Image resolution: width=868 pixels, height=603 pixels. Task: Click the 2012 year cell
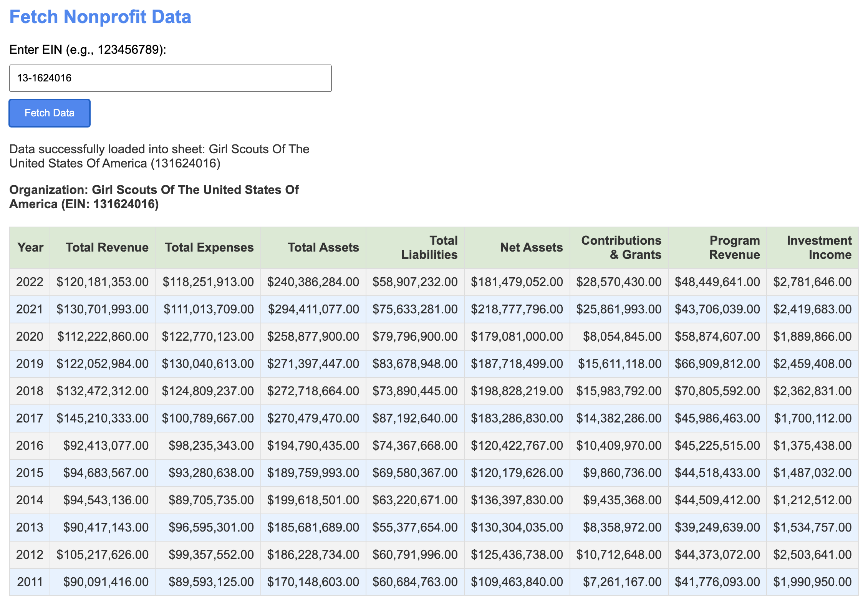click(x=30, y=555)
